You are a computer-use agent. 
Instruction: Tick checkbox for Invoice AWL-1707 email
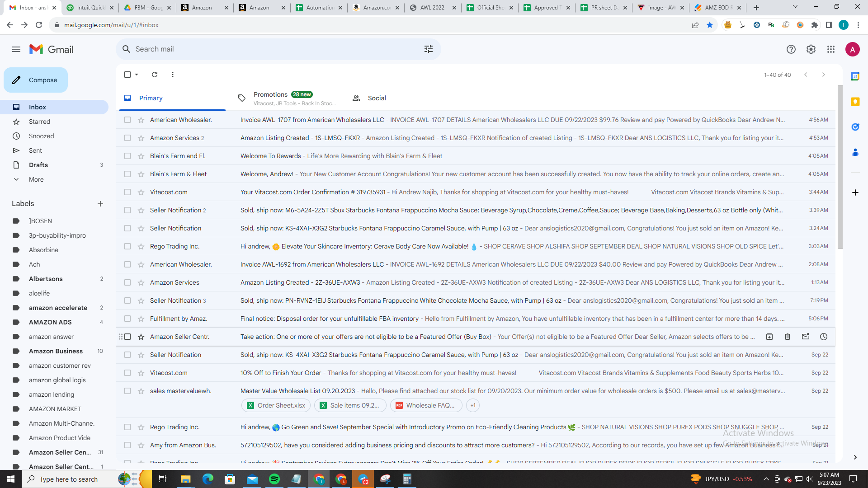click(127, 120)
